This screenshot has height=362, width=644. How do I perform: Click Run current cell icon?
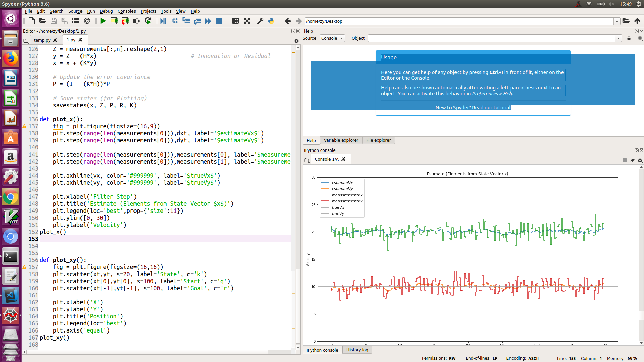[x=114, y=21]
